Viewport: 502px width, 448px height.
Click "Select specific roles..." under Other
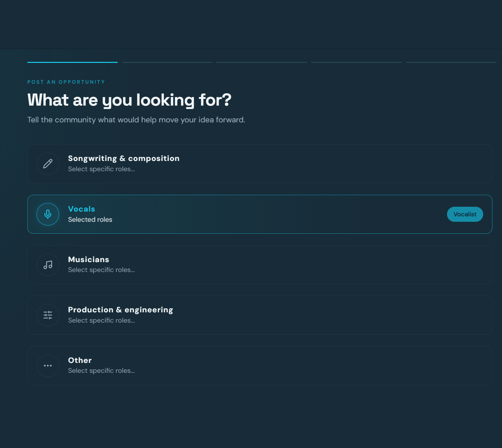tap(101, 371)
